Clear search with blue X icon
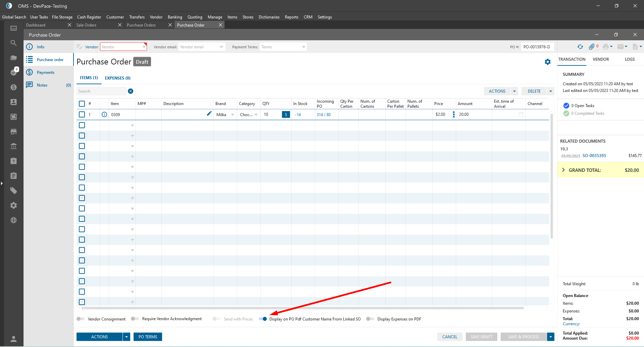The height and width of the screenshot is (347, 644). (131, 91)
